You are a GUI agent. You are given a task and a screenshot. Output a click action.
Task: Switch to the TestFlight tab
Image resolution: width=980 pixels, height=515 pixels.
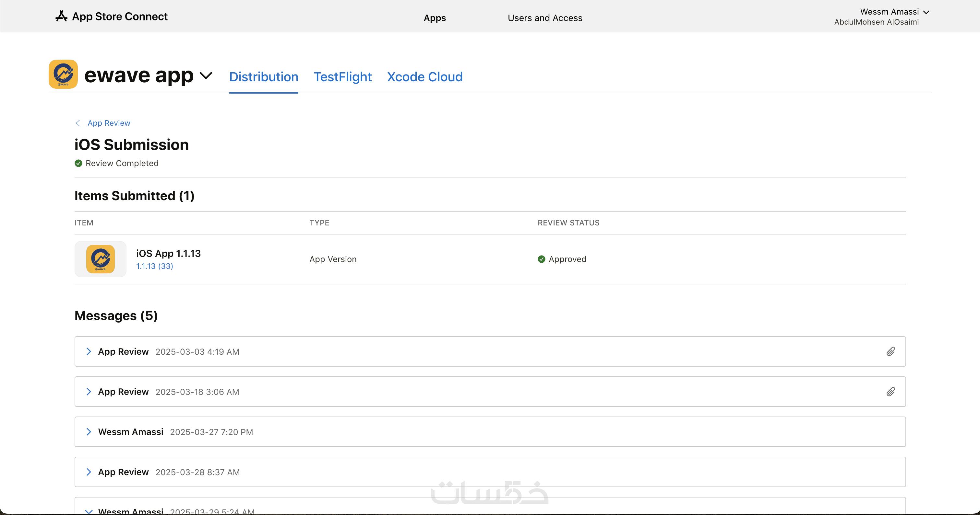click(x=342, y=77)
